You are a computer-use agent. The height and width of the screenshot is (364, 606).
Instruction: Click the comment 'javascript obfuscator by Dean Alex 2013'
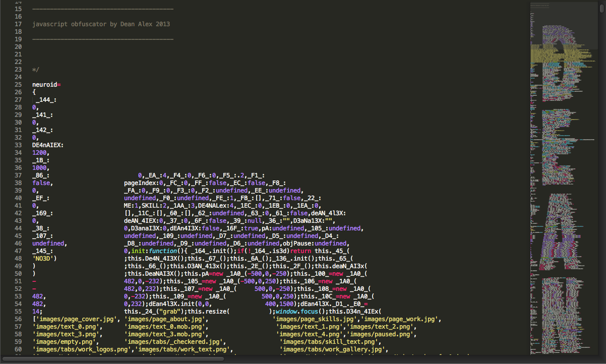tap(101, 24)
